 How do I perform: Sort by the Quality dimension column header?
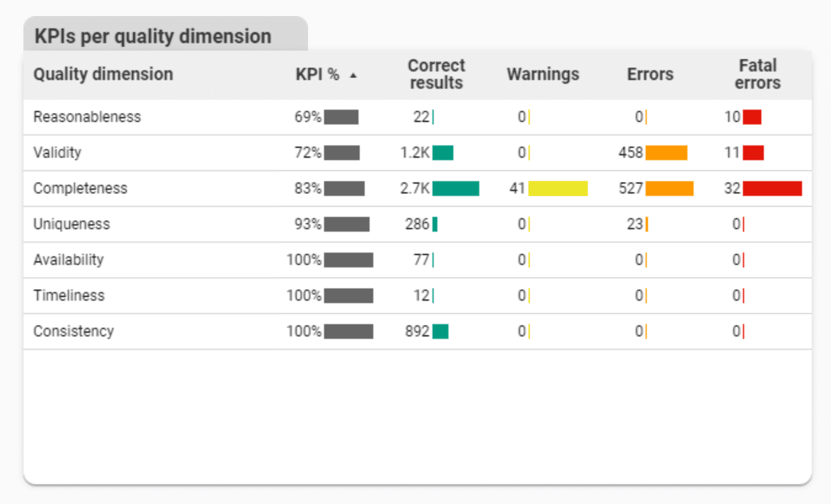pos(103,75)
